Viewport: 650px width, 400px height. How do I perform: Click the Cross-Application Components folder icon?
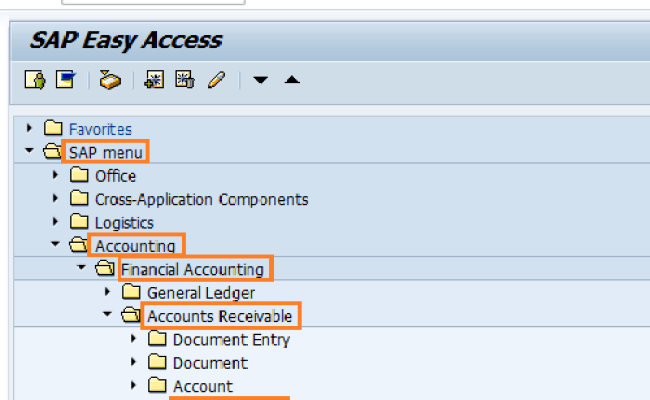pyautogui.click(x=79, y=198)
